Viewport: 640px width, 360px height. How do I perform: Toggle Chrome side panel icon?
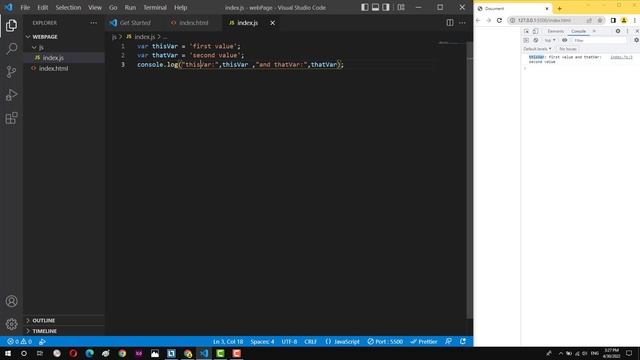pyautogui.click(x=613, y=20)
